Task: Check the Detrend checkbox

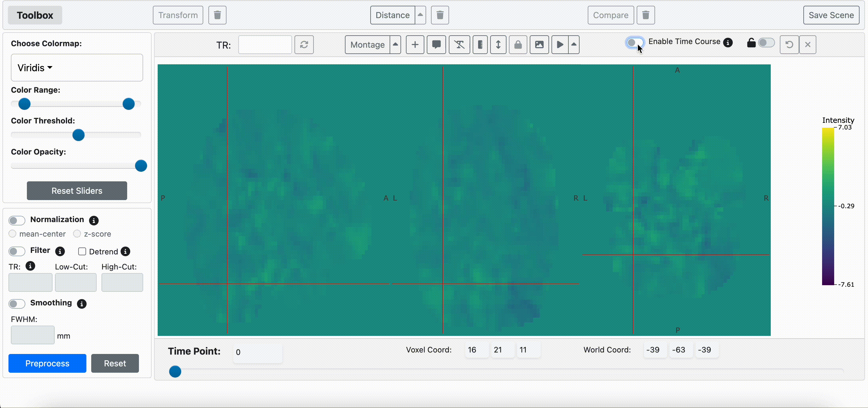Action: pyautogui.click(x=82, y=251)
